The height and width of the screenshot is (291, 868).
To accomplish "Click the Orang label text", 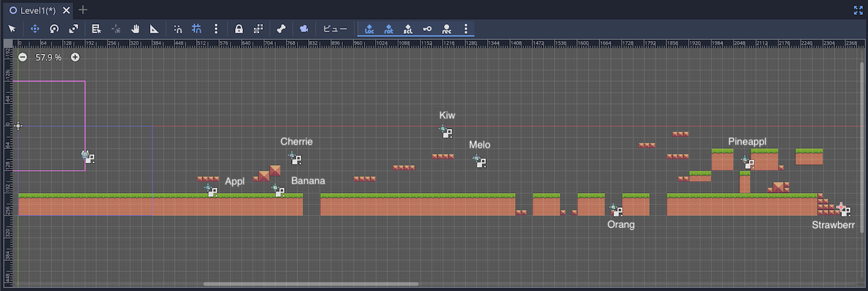I will 621,225.
